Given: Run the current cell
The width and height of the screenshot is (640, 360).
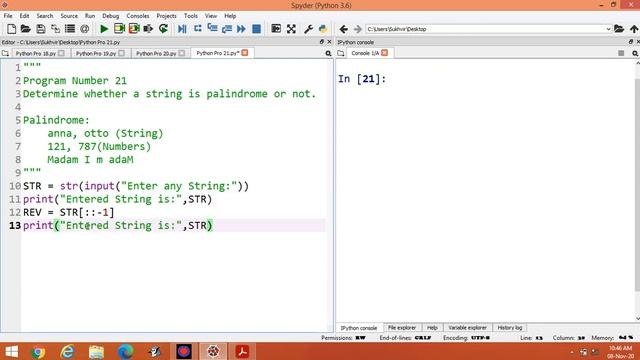Looking at the screenshot, I should tap(119, 29).
